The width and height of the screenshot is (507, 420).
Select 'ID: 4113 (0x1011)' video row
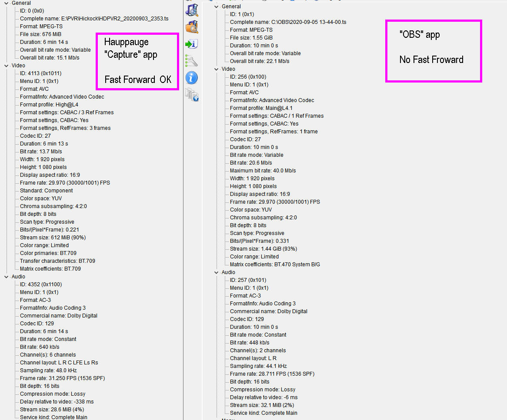[40, 73]
